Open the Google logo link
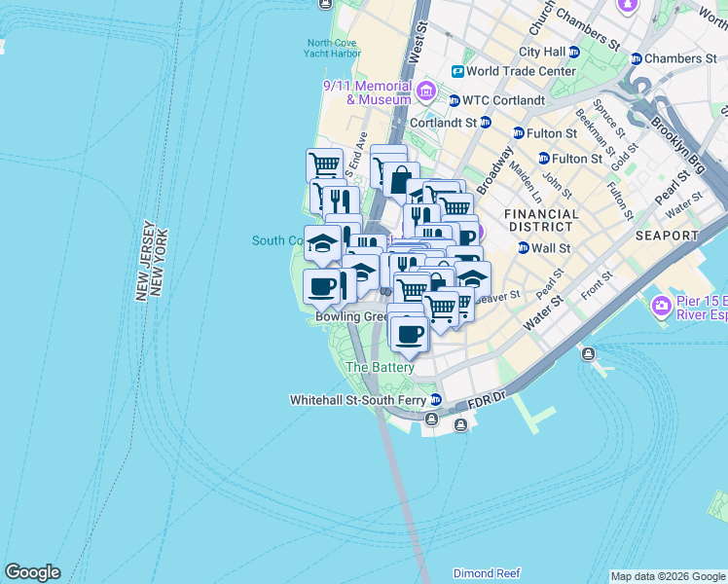This screenshot has width=728, height=584. (x=32, y=573)
